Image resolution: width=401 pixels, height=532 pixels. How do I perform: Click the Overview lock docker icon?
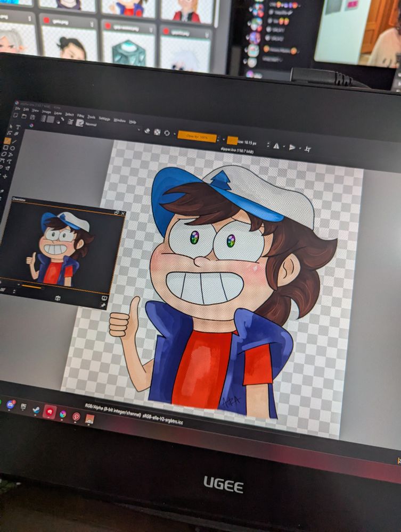click(x=104, y=298)
